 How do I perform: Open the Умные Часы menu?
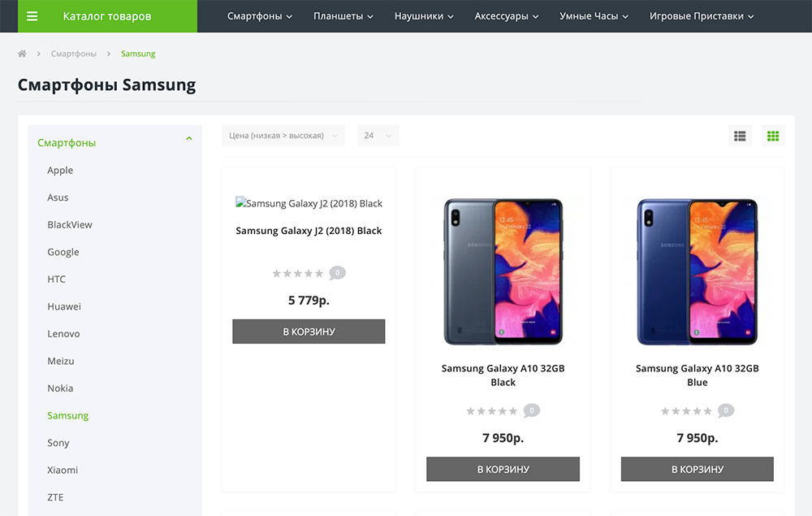[593, 16]
